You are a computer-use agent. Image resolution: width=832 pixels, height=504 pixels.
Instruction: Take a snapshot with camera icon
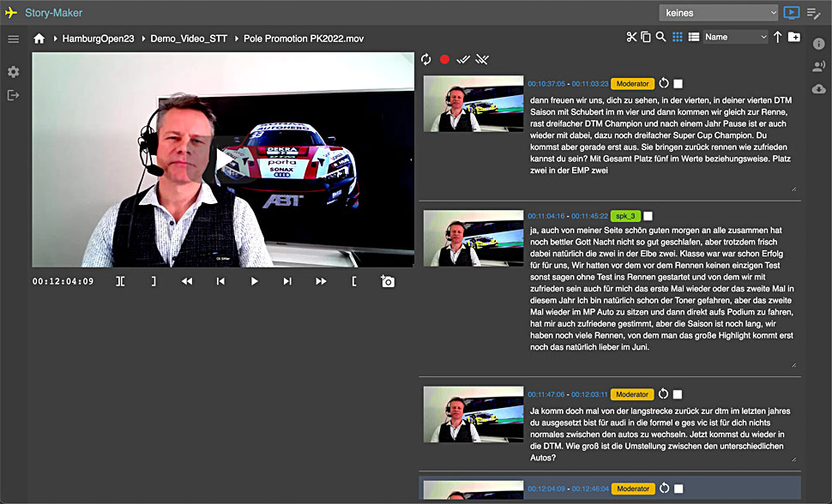point(388,281)
